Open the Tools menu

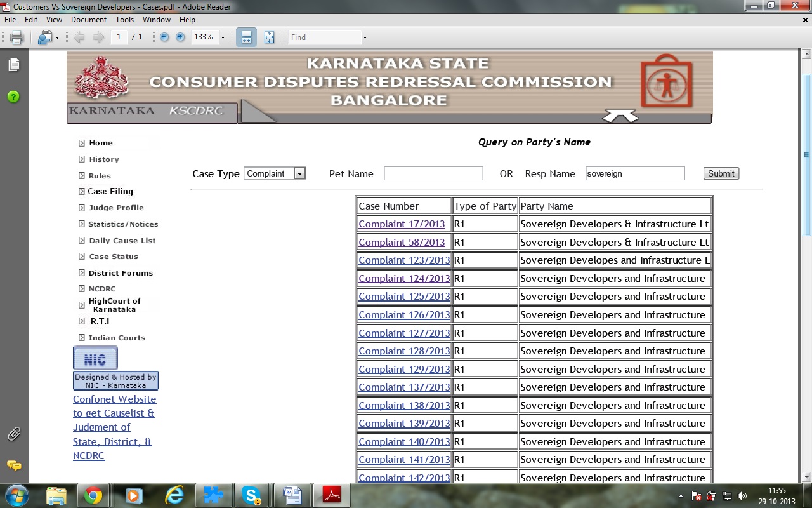124,20
